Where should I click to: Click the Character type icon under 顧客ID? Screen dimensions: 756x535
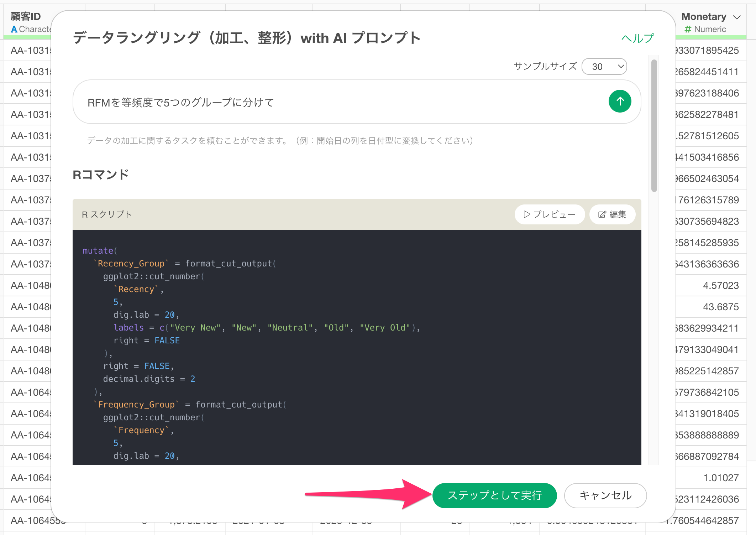pyautogui.click(x=14, y=29)
